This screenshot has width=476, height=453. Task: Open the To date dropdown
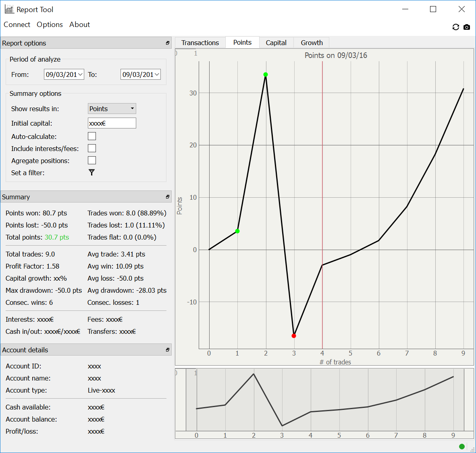tap(157, 74)
